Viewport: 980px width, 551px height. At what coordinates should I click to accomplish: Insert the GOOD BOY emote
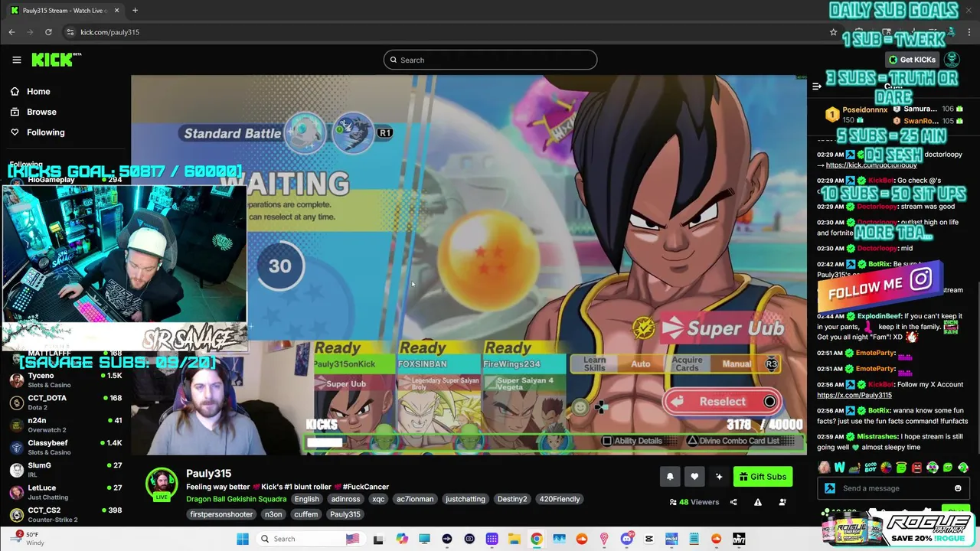(871, 467)
